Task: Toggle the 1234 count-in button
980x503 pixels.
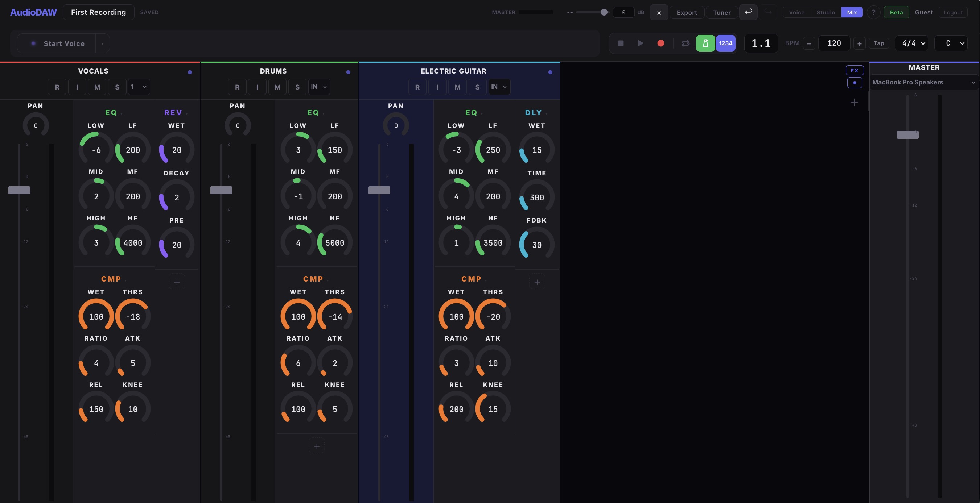Action: (725, 43)
